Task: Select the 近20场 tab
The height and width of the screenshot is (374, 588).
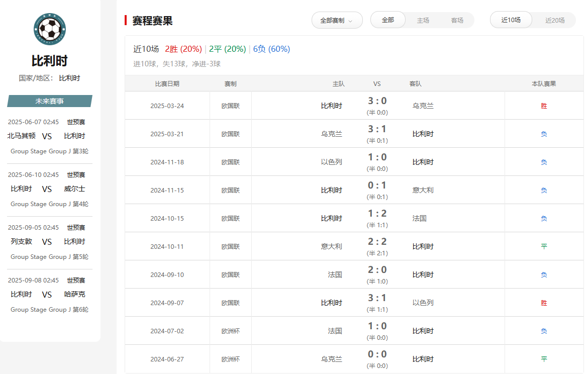Action: coord(555,21)
